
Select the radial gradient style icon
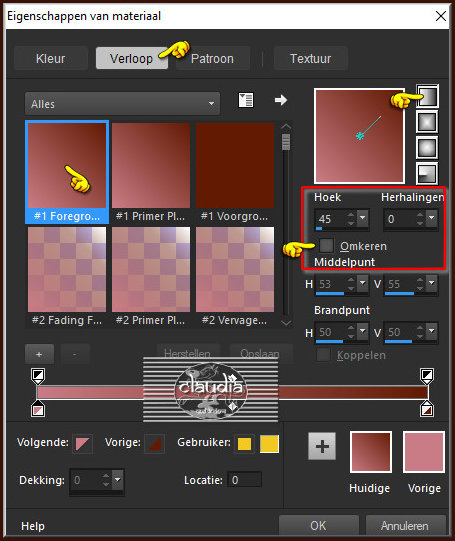[427, 173]
